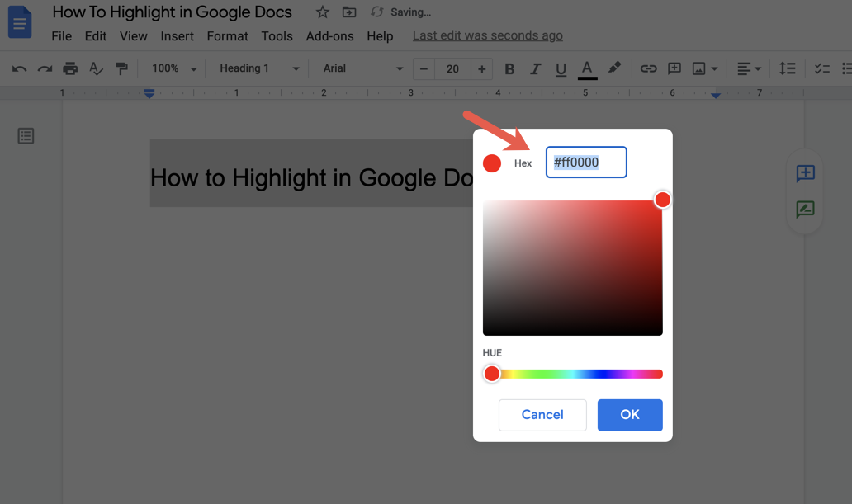
Task: Open the zoom percentage dropdown
Action: [x=173, y=68]
